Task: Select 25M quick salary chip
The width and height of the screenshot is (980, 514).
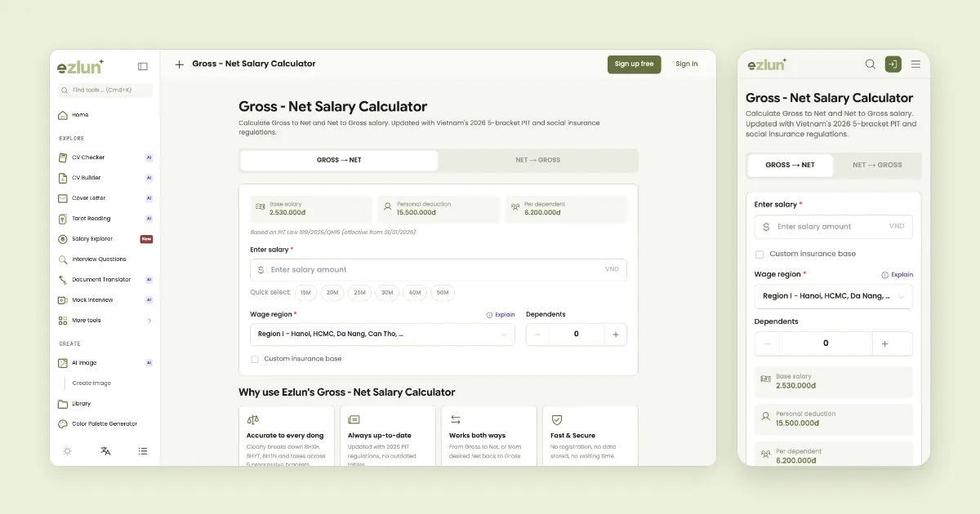Action: pos(359,292)
